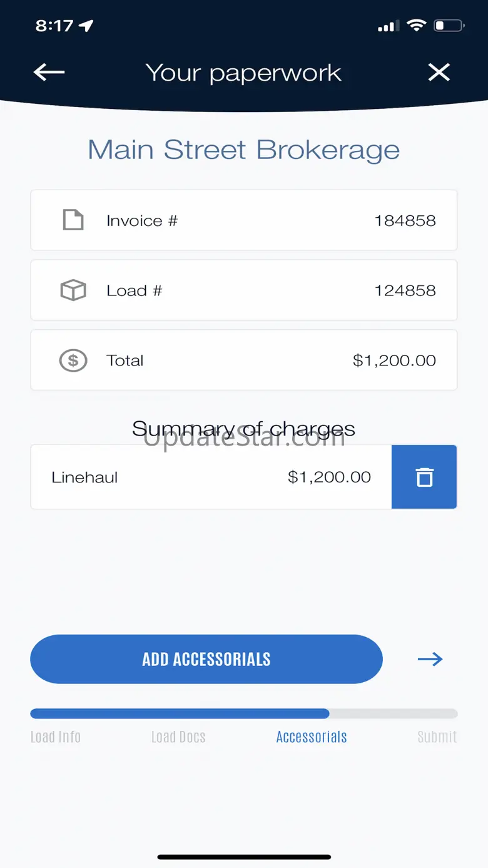Tap the Wi-Fi status icon

tap(415, 26)
